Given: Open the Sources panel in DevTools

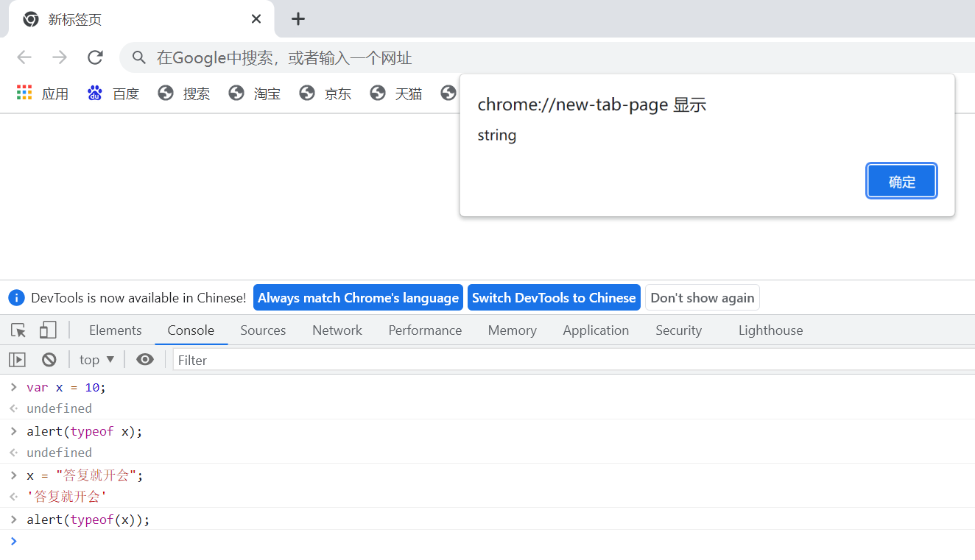Looking at the screenshot, I should coord(263,330).
